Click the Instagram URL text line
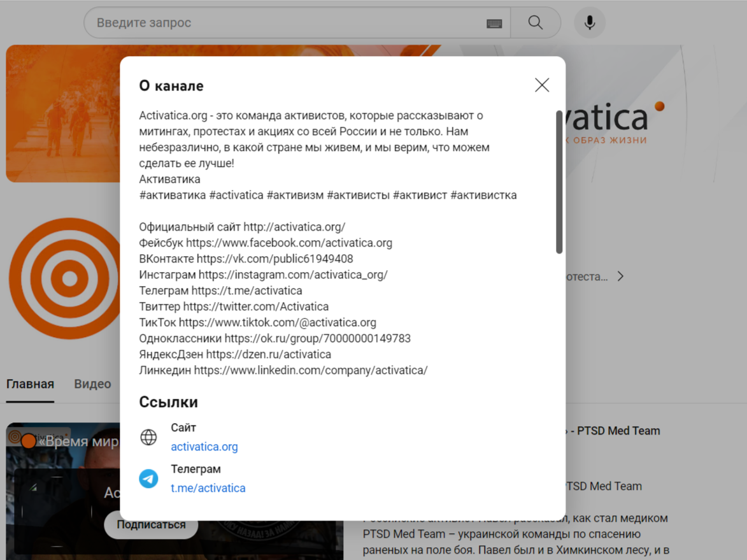Viewport: 747px width, 560px height. tap(263, 275)
